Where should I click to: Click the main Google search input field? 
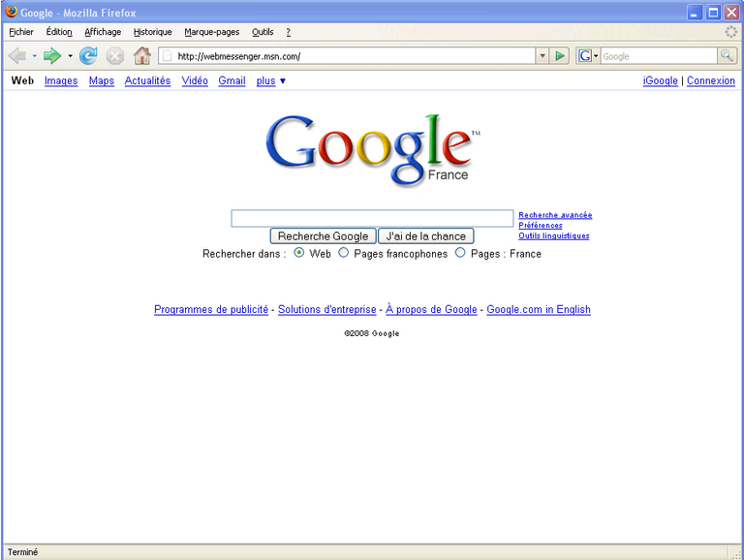pos(372,218)
